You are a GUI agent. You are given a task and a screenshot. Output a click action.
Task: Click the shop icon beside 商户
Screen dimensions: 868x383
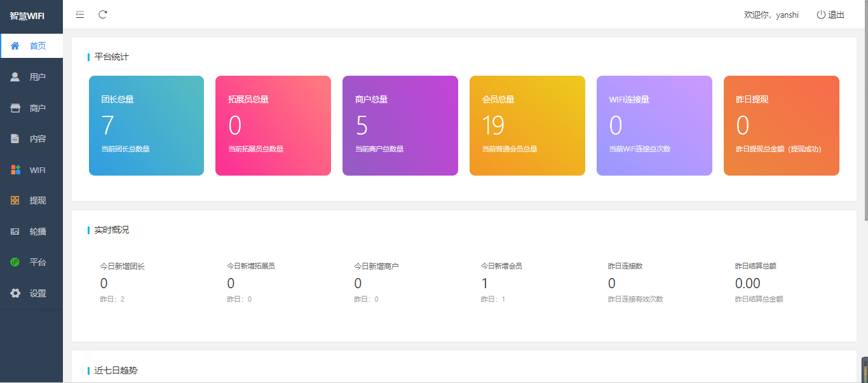click(x=15, y=108)
